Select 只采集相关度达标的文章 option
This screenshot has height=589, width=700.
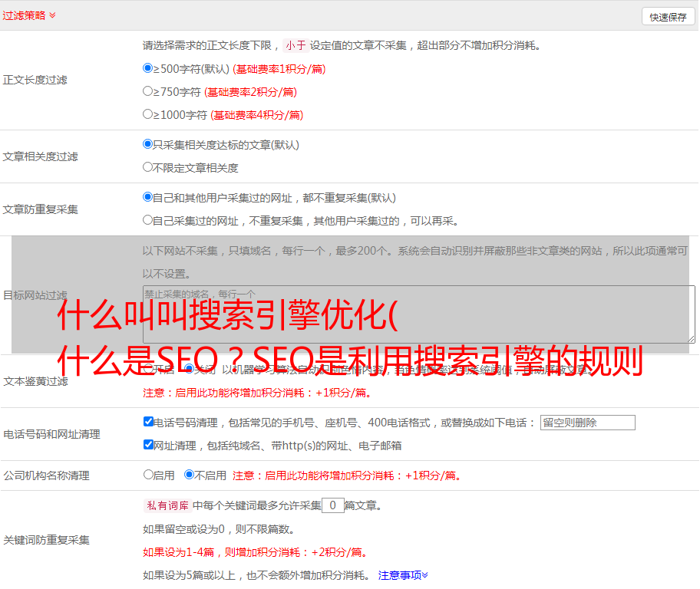point(148,144)
